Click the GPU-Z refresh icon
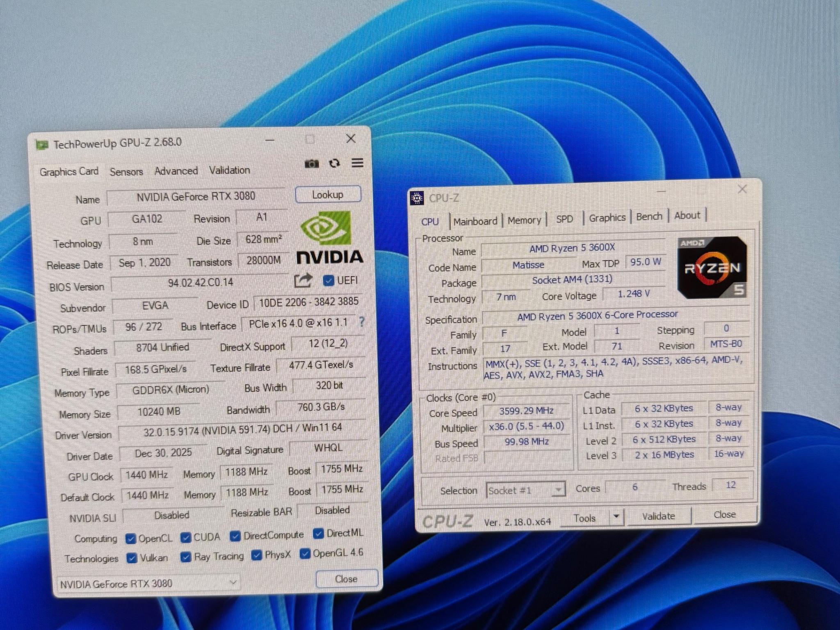 [335, 163]
